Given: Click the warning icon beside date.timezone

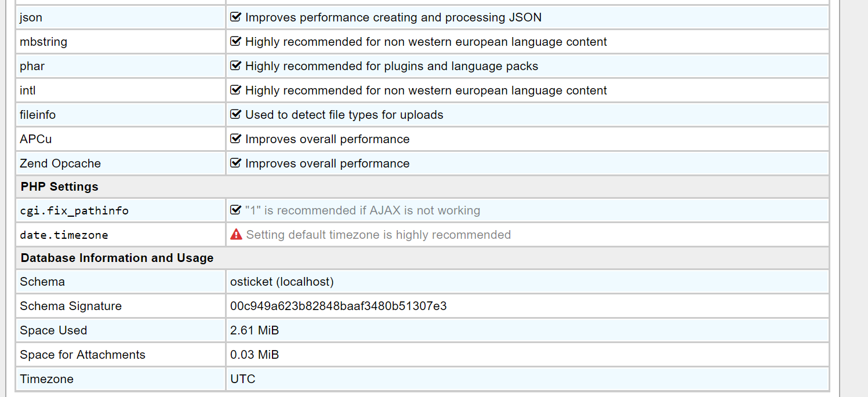Looking at the screenshot, I should [x=235, y=234].
